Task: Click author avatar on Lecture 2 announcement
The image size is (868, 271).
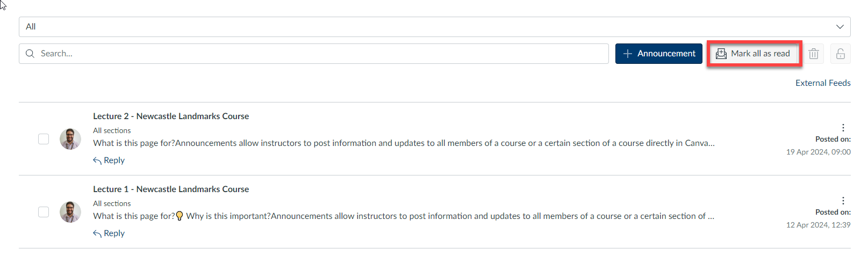Action: point(70,139)
